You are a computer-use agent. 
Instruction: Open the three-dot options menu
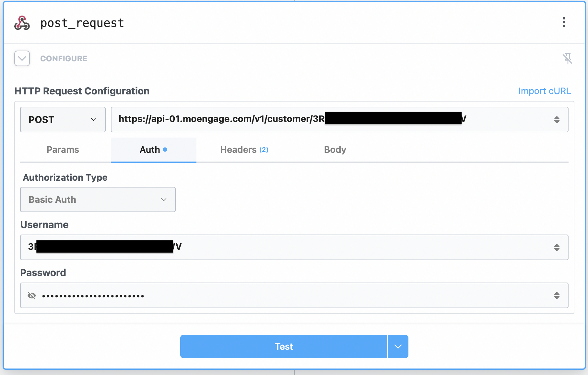click(x=564, y=22)
